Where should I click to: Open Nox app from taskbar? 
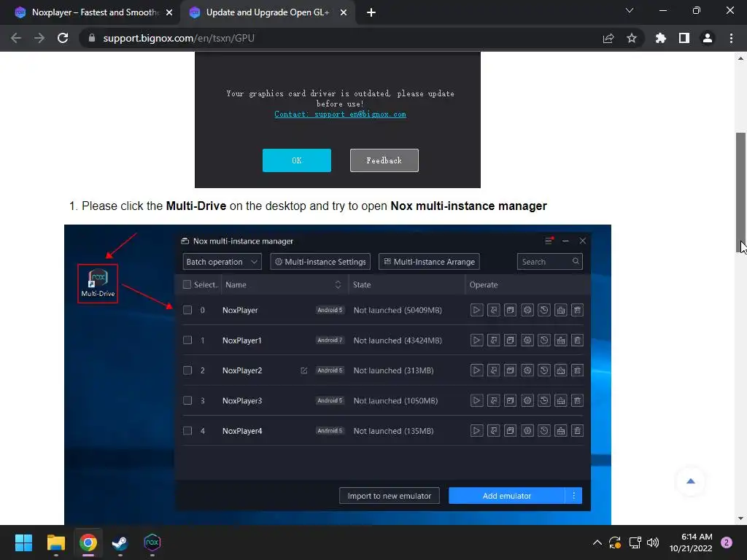coord(152,542)
